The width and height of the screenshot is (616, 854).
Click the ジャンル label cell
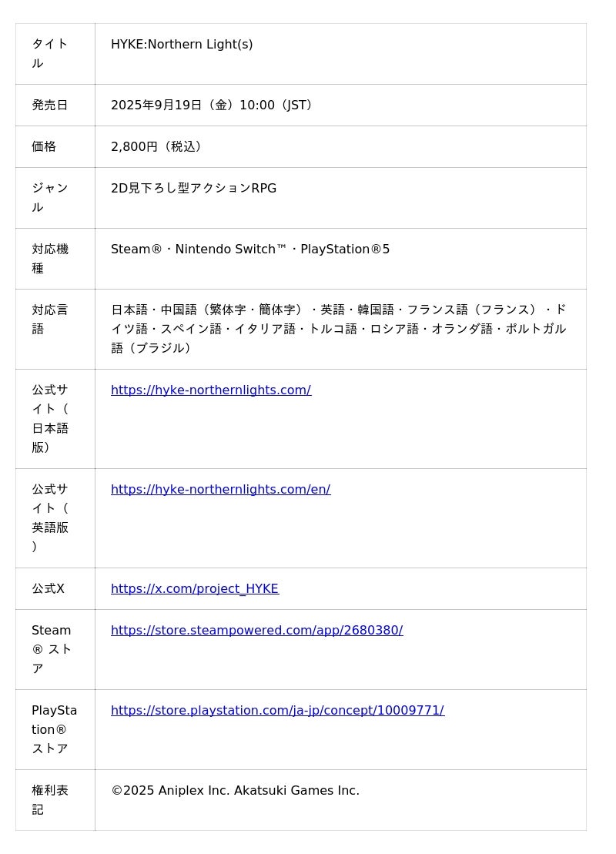coord(50,198)
